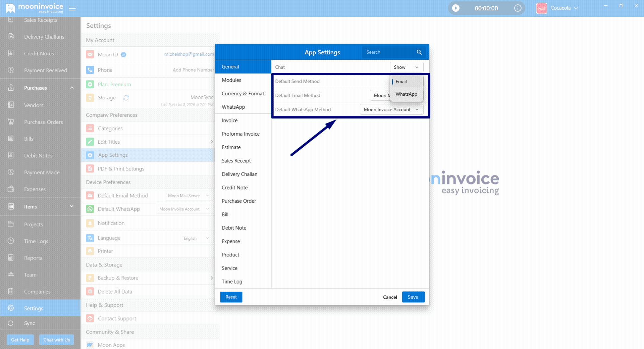Open the Team people icon
644x349 pixels.
point(11,274)
